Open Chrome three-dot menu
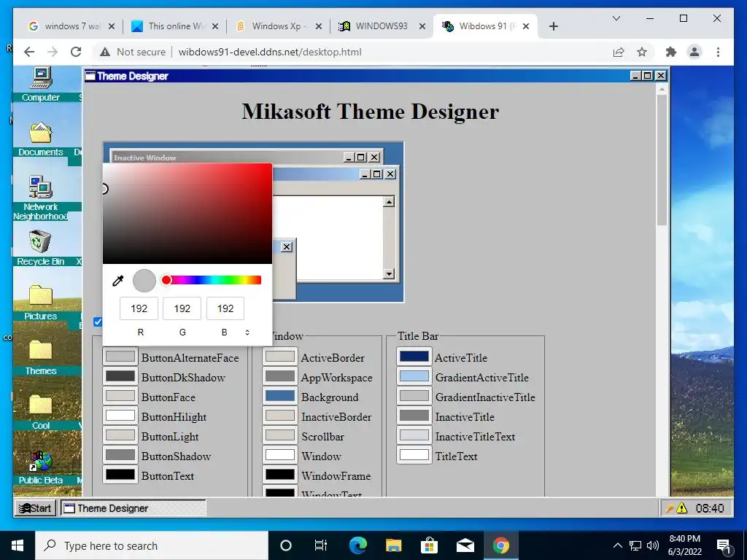The image size is (747, 560). point(718,52)
